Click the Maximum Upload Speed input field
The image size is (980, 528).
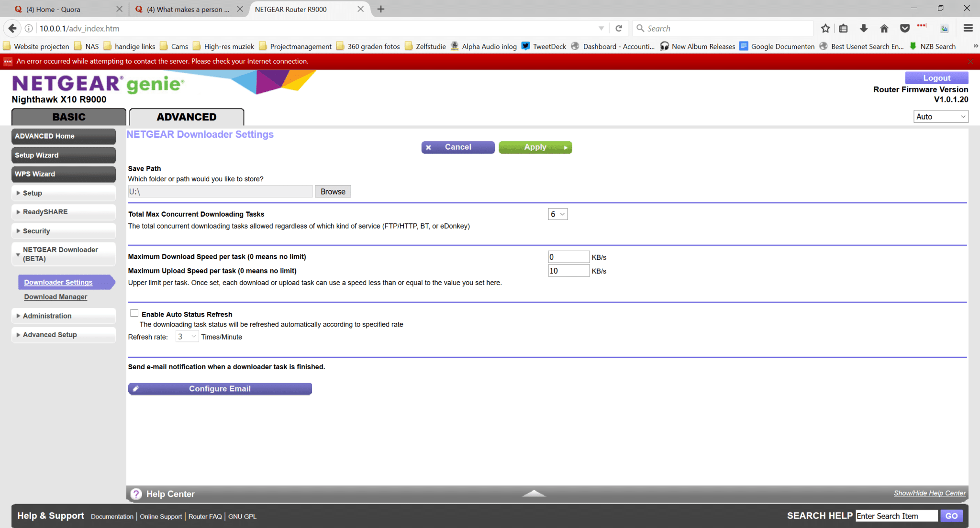[568, 271]
